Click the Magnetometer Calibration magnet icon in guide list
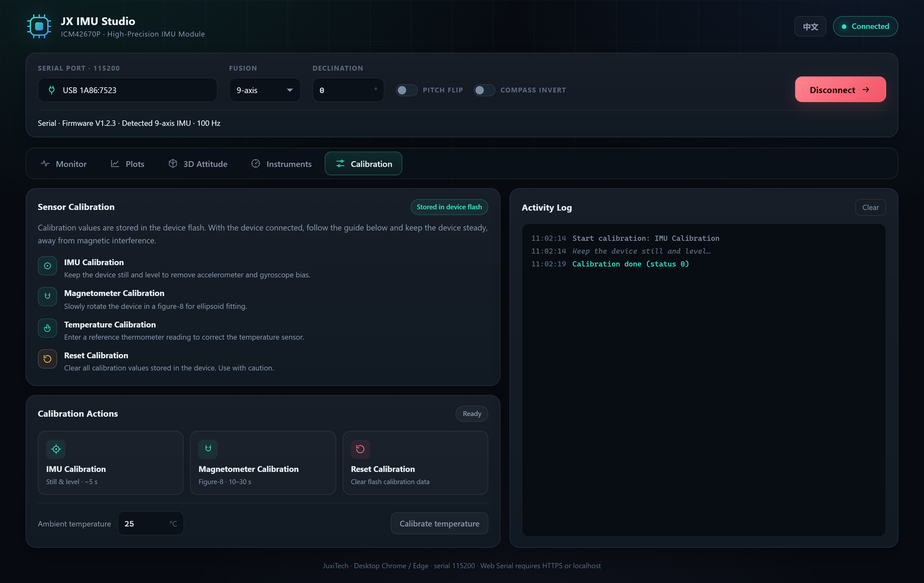 click(47, 296)
